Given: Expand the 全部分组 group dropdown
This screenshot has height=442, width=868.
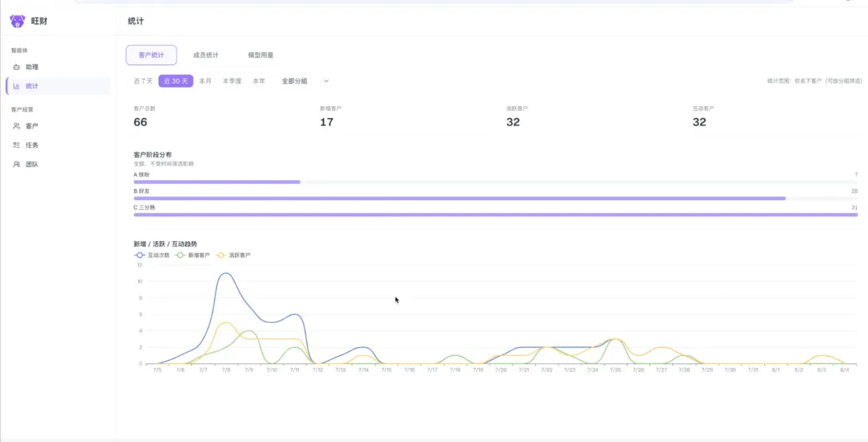Looking at the screenshot, I should (x=305, y=81).
